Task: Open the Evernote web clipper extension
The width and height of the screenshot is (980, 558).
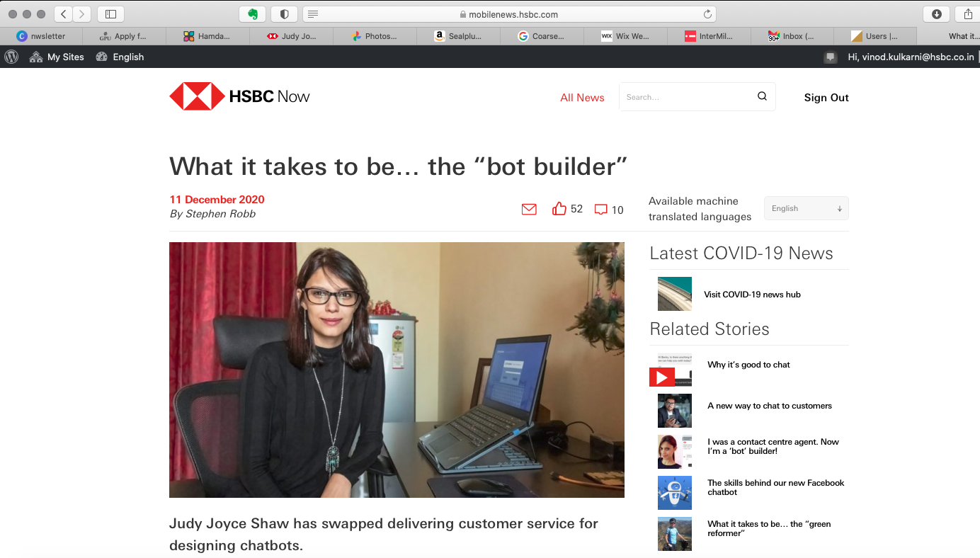Action: coord(253,14)
